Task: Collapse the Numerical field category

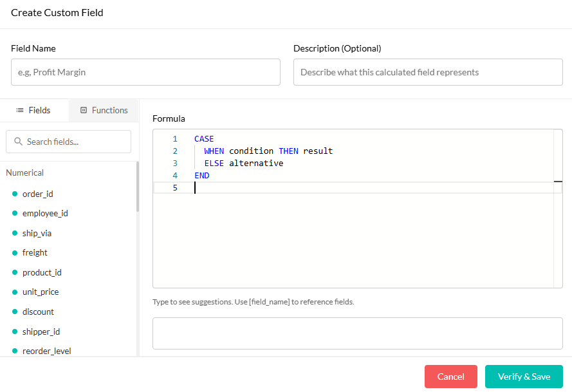Action: point(24,173)
